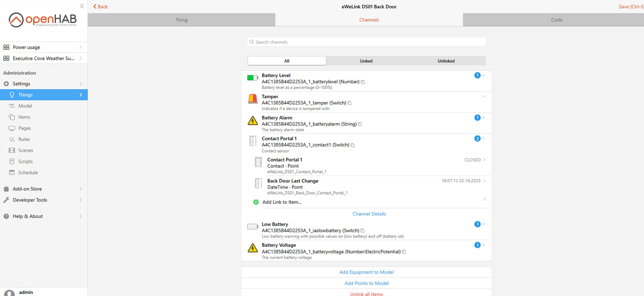Click the pin icon above the openHAB logo
The width and height of the screenshot is (644, 296).
[82, 6]
